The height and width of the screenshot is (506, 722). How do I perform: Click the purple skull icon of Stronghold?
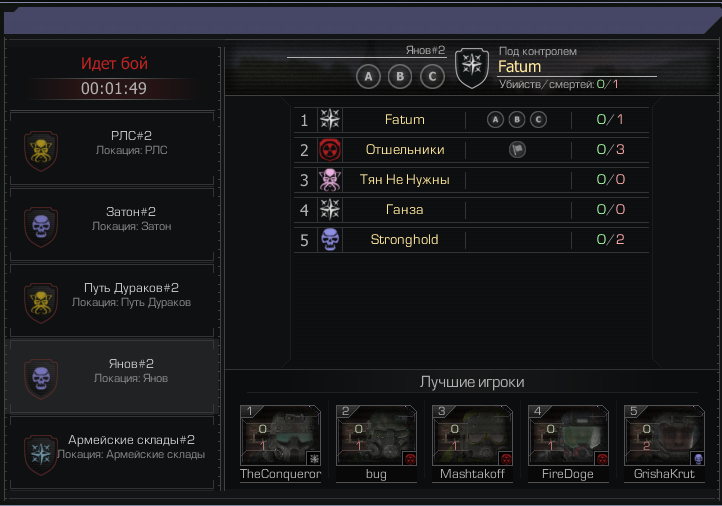(330, 239)
